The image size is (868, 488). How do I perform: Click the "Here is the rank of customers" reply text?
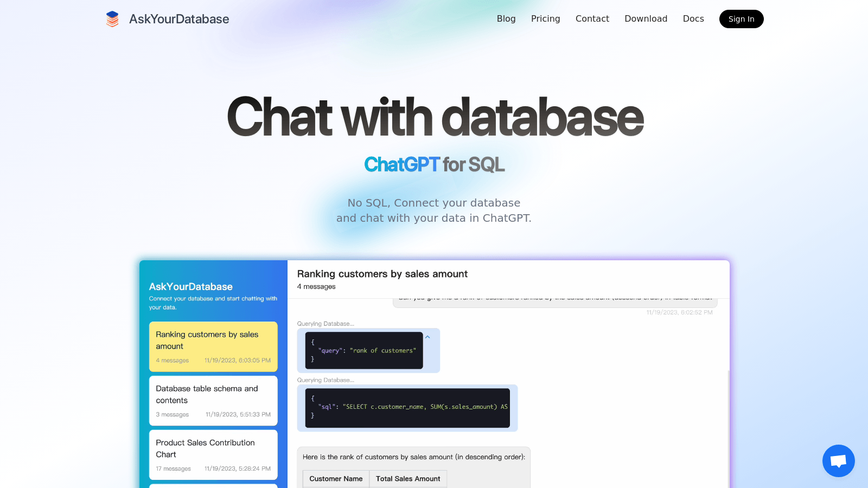(x=414, y=457)
